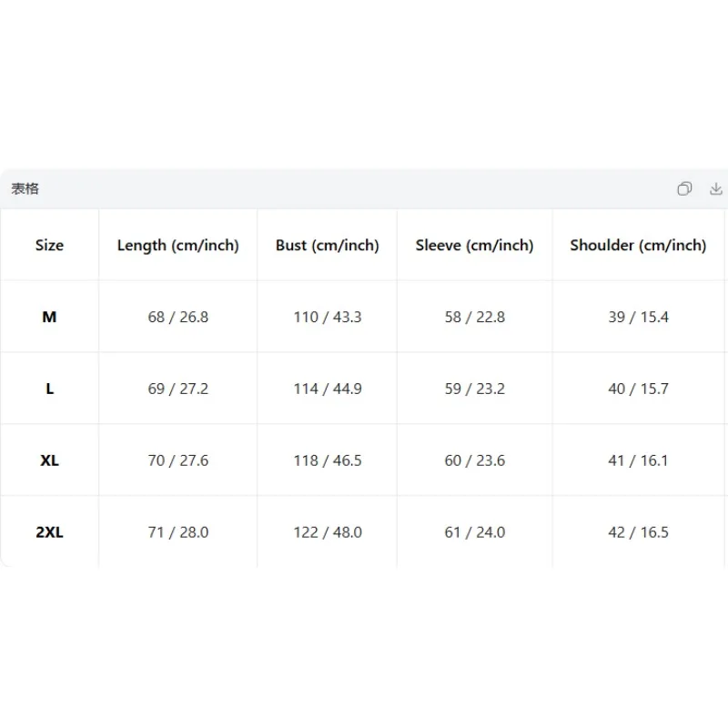Select the Sleeve (cm/inch) column header

(474, 245)
